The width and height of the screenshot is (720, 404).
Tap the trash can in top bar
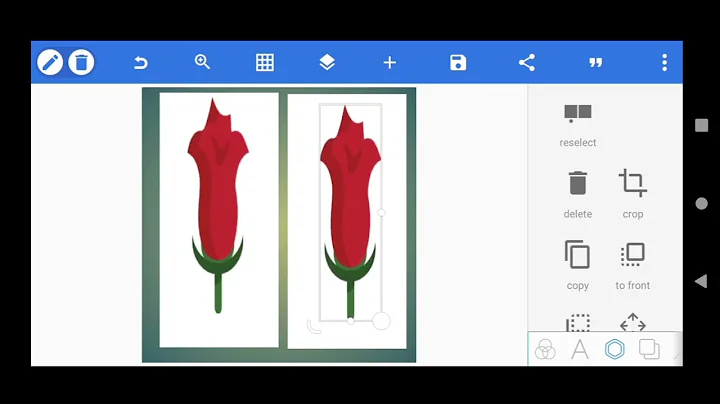81,62
